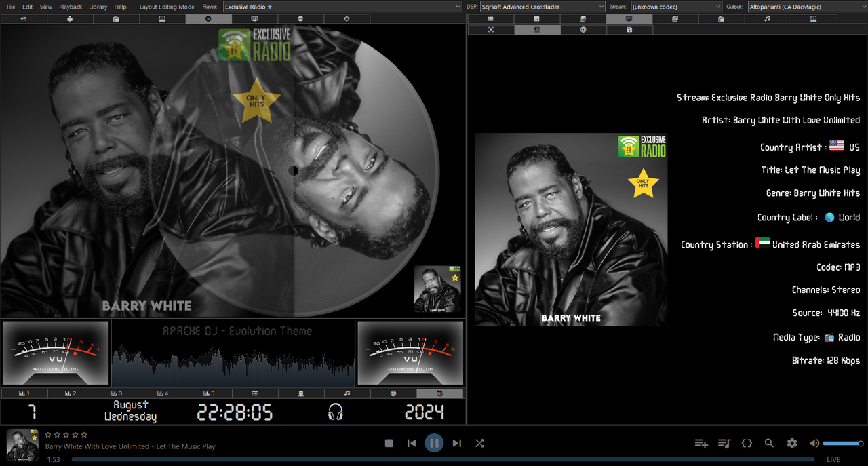
Task: Select visualization tab 2
Action: click(x=70, y=393)
